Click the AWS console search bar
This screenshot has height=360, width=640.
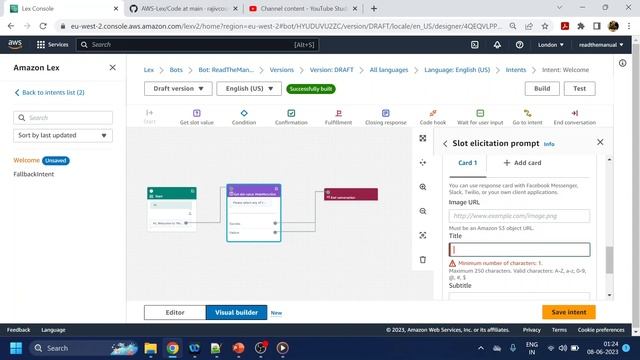tap(198, 44)
